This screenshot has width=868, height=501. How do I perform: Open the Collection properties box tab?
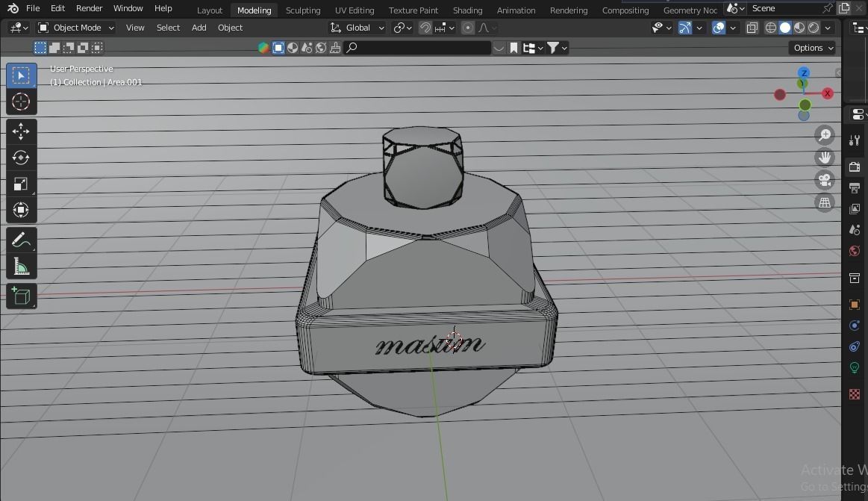point(854,278)
